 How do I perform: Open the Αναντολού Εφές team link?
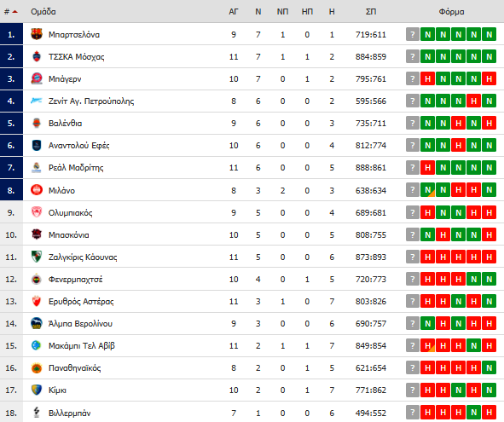click(79, 146)
